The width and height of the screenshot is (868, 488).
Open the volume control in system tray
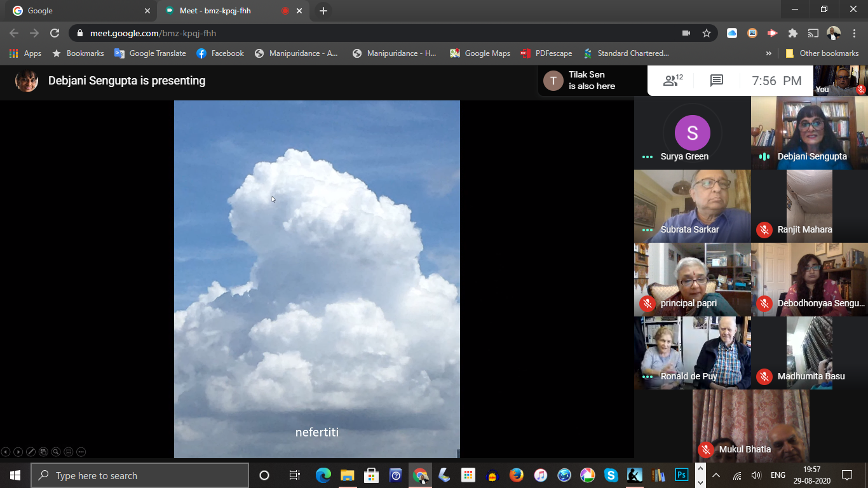[756, 475]
